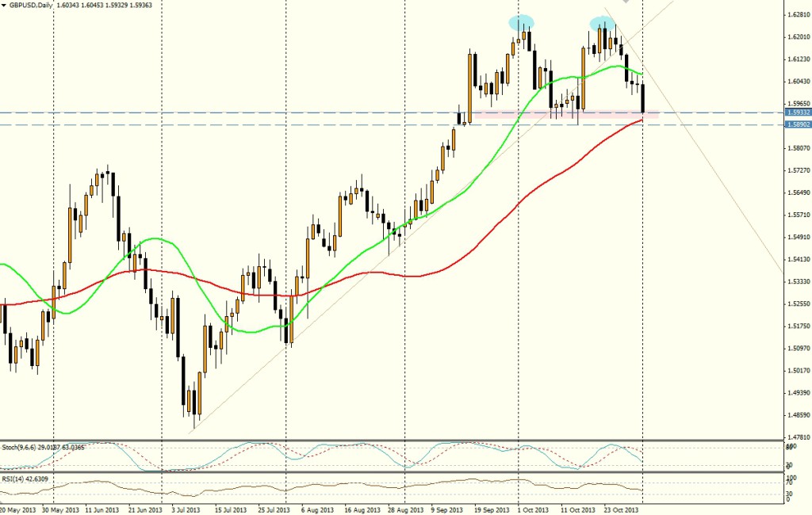
Task: Select the left blue ellipse marking the first top
Action: 520,22
